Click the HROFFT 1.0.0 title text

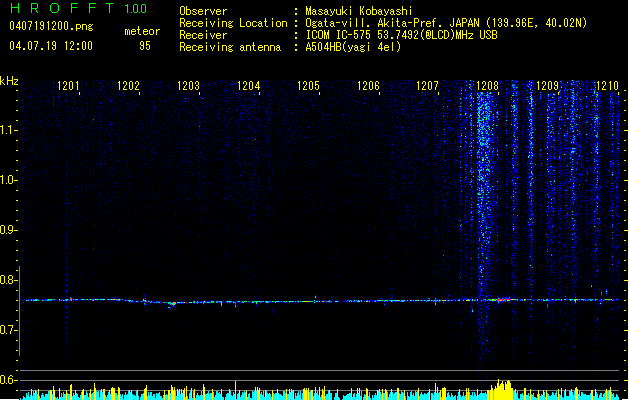[x=78, y=8]
